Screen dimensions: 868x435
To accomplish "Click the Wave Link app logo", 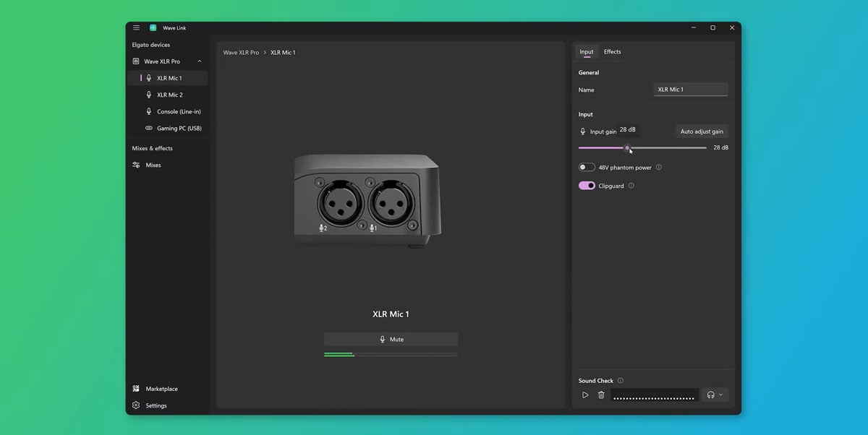I will click(x=153, y=27).
